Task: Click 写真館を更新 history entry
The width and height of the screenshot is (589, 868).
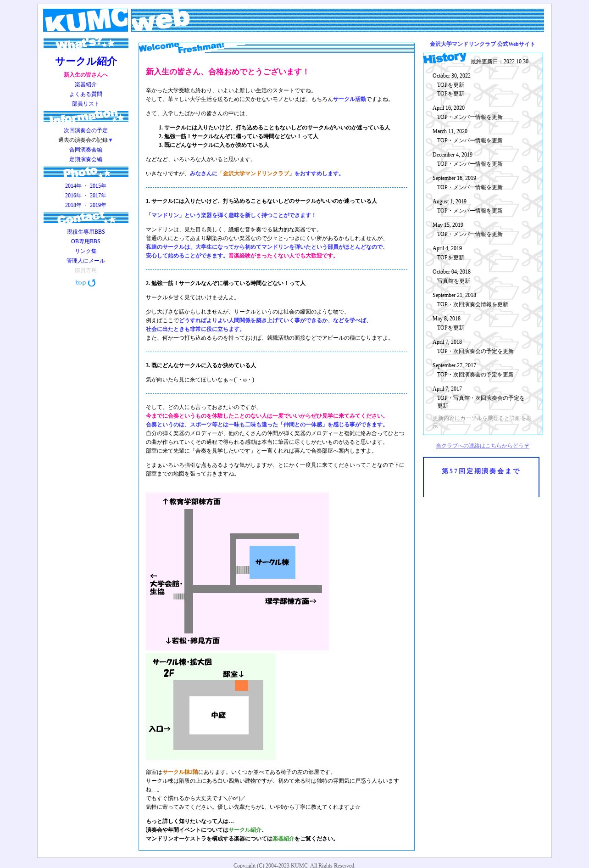Action: 453,281
